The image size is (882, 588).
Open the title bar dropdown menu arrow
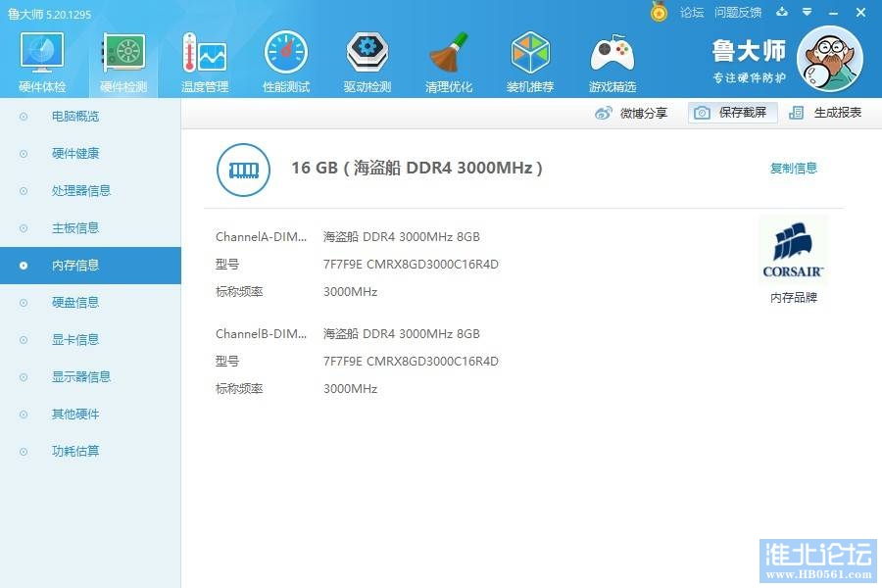point(808,12)
